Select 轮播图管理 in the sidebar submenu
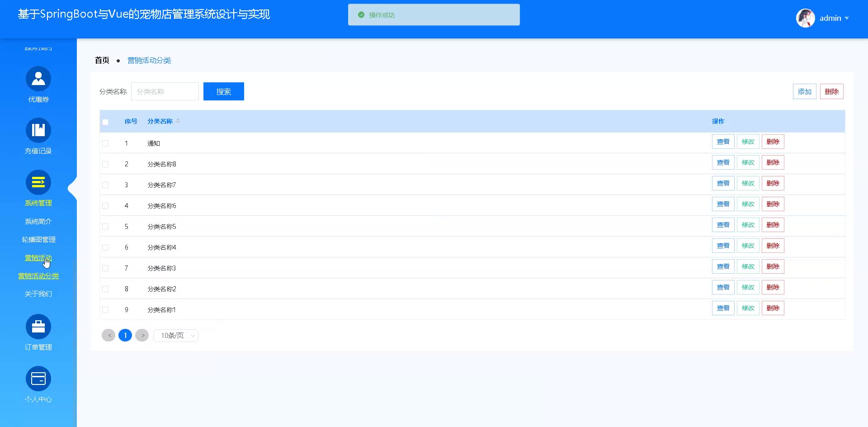The height and width of the screenshot is (427, 868). (x=38, y=240)
